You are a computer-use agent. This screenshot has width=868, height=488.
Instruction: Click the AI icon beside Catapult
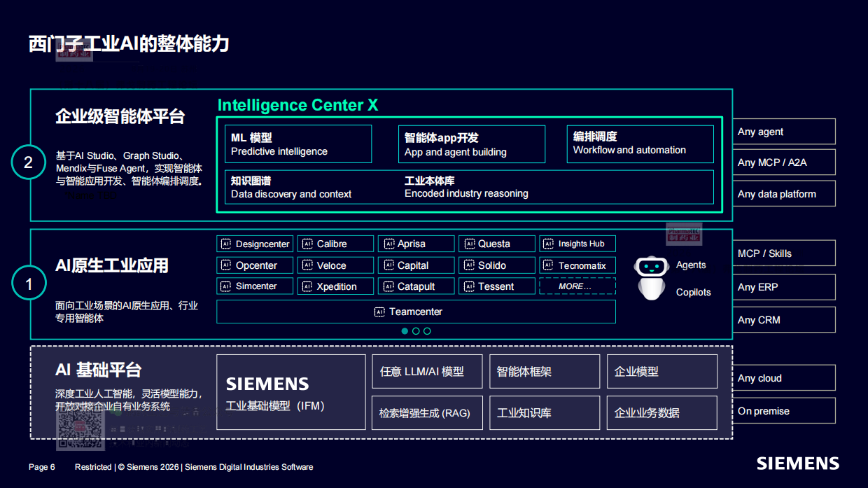click(x=389, y=286)
